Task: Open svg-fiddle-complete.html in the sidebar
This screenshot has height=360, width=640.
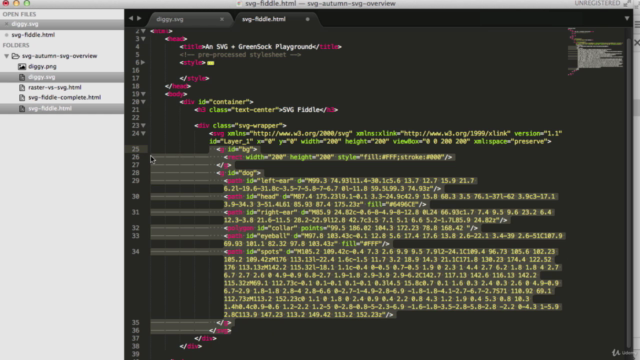Action: click(64, 98)
